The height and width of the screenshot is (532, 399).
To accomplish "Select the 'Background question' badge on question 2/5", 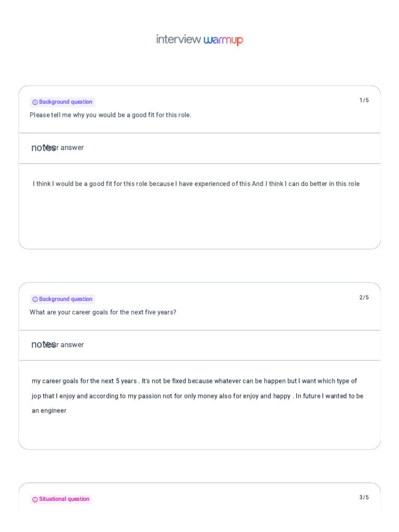I will [65, 299].
